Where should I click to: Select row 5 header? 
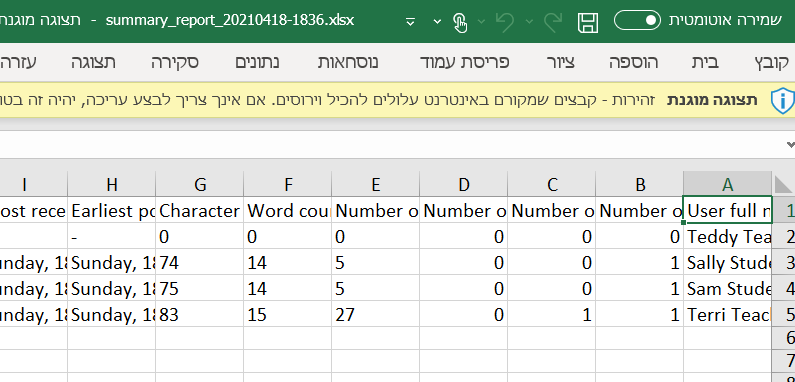tap(784, 315)
